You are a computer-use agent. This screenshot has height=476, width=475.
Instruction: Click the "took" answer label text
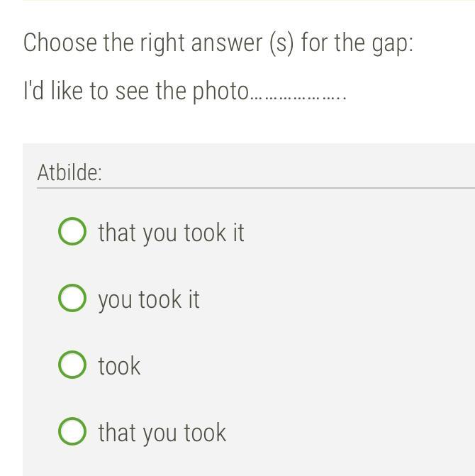pyautogui.click(x=119, y=366)
